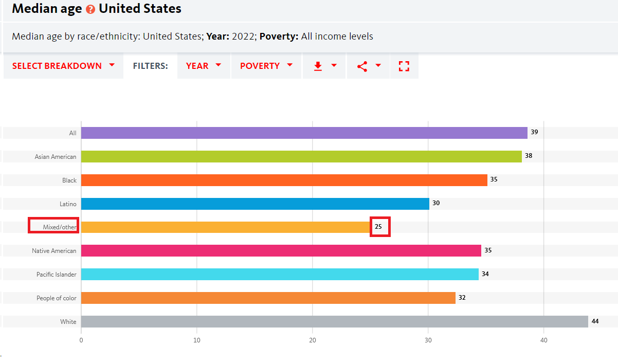Select the pink Native American bar
Screen dimensions: 618x364
pos(281,251)
